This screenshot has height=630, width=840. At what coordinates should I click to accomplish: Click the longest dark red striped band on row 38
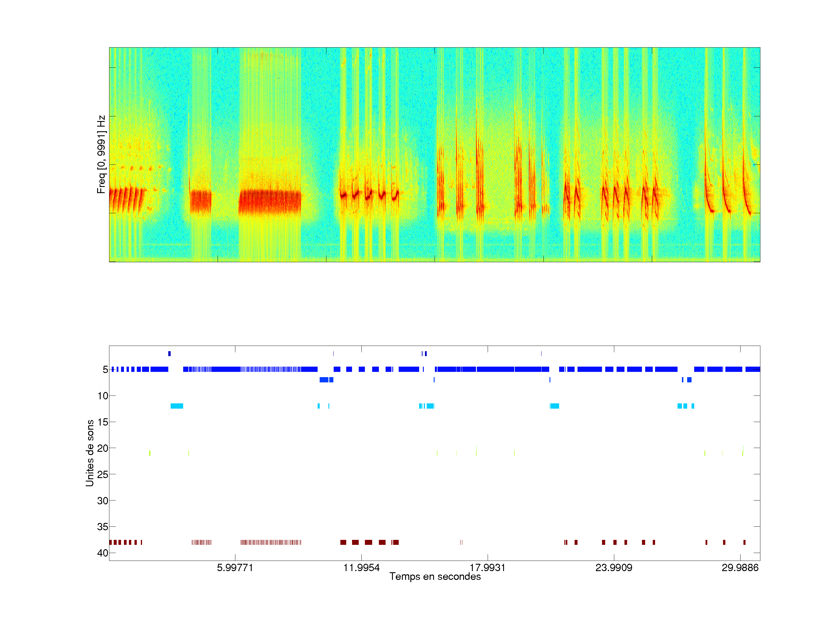(270, 542)
